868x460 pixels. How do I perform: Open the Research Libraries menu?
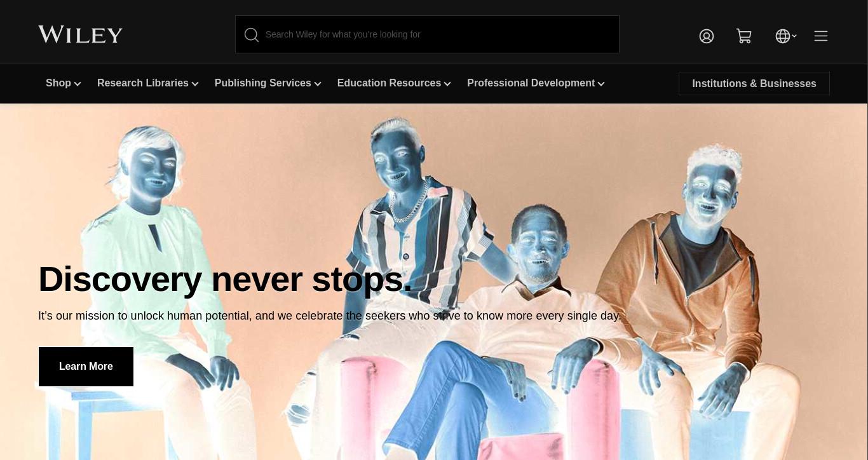143,83
